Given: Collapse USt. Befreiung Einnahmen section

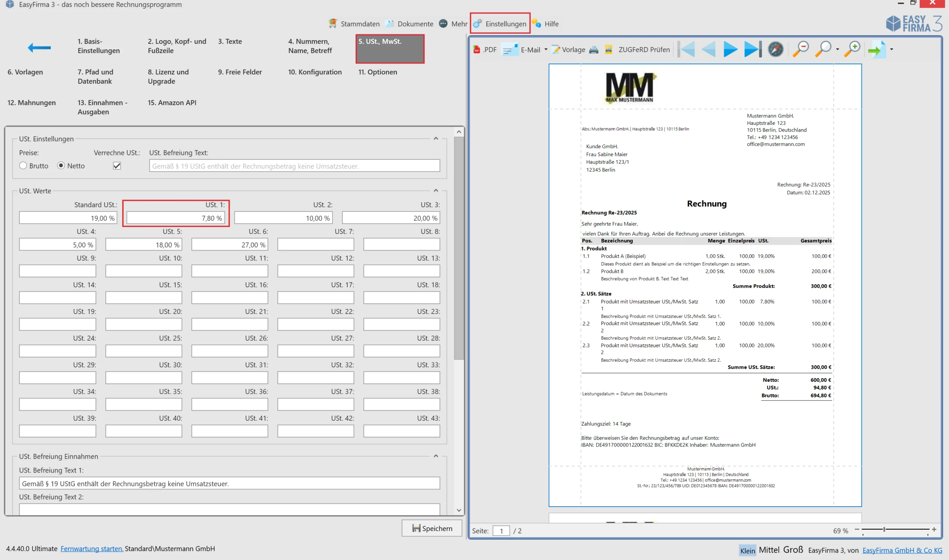Looking at the screenshot, I should coord(436,456).
